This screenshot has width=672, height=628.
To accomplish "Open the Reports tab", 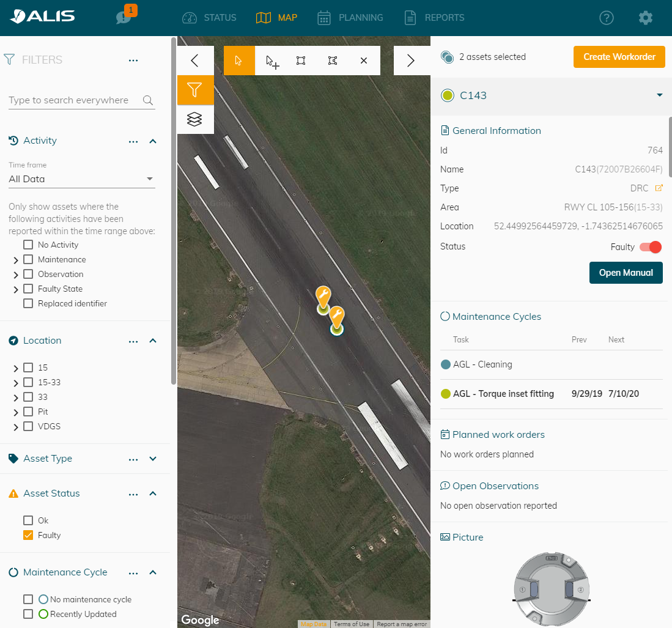I will [x=434, y=18].
